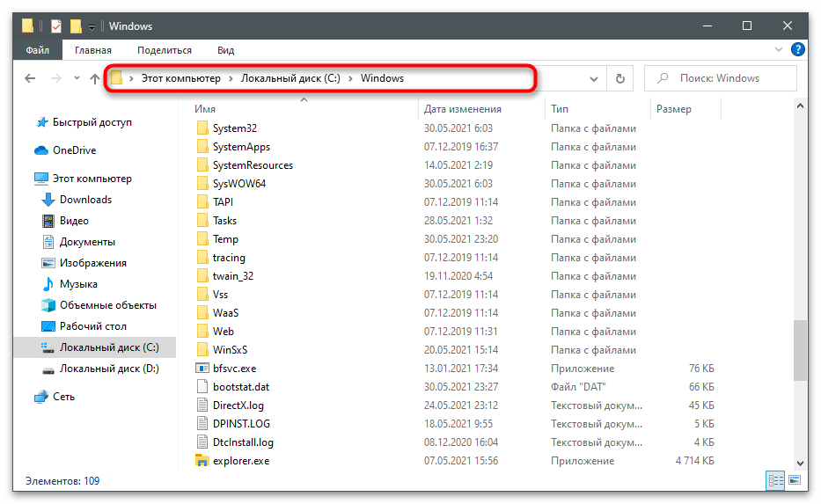Click the Back navigation arrow

pos(30,78)
